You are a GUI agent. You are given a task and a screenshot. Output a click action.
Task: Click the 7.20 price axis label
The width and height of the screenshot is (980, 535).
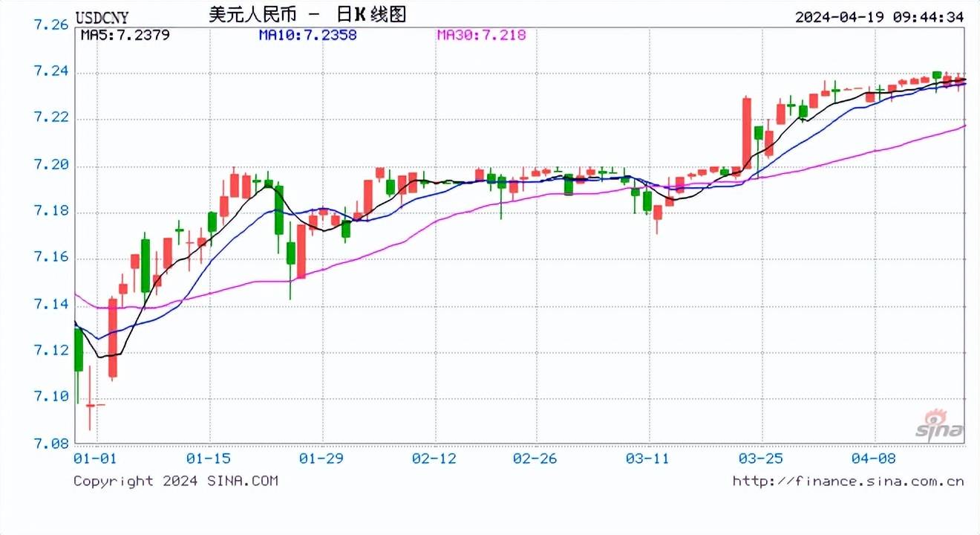point(52,165)
